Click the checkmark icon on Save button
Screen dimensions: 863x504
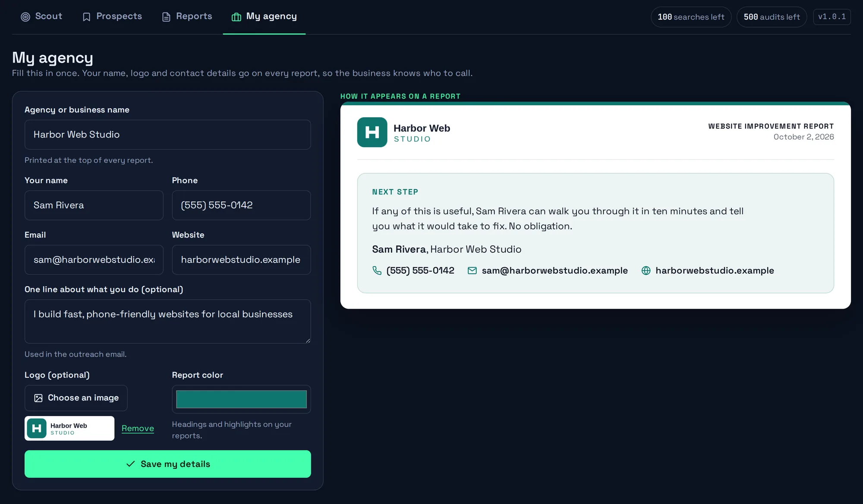tap(130, 464)
